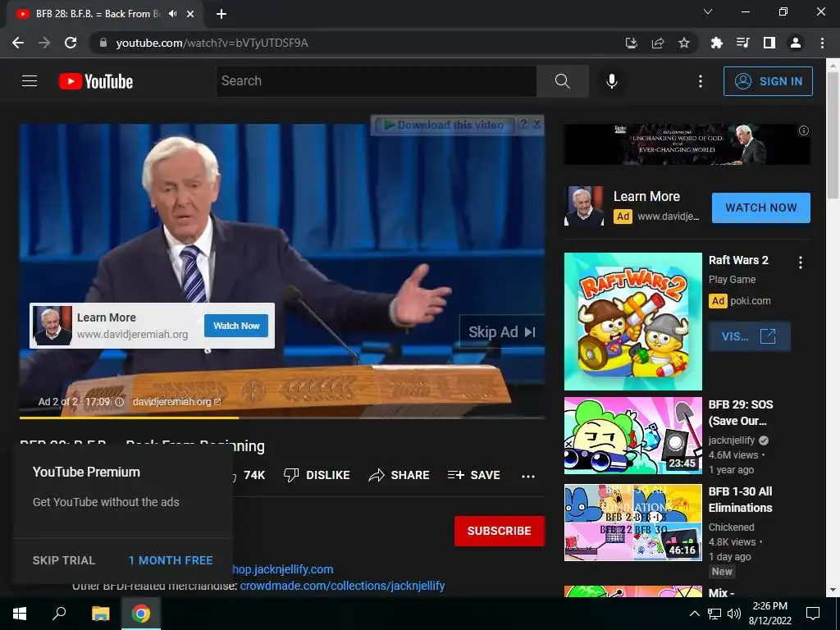Click the red SUBSCRIBE button

coord(500,531)
